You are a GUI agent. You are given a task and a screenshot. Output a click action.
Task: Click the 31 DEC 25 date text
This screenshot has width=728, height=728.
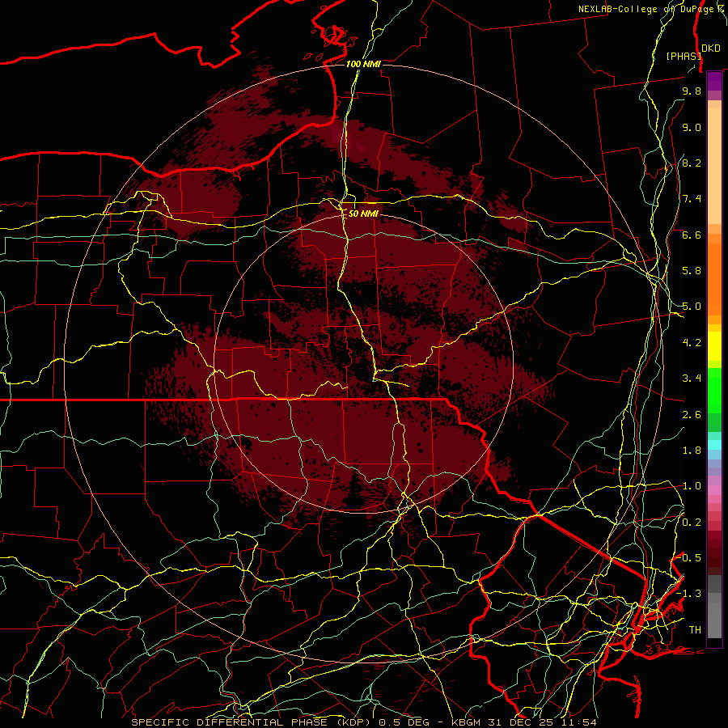click(x=522, y=722)
